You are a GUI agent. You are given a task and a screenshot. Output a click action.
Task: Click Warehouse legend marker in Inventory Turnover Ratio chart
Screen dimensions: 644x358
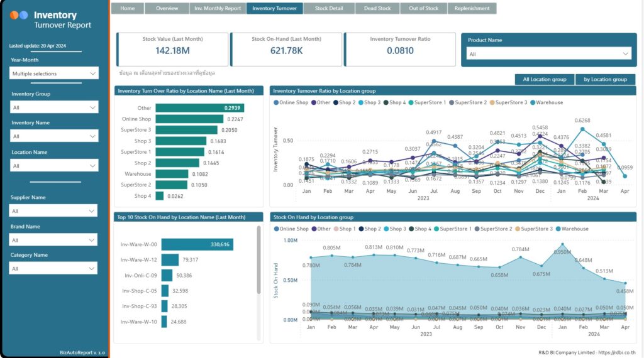point(533,102)
